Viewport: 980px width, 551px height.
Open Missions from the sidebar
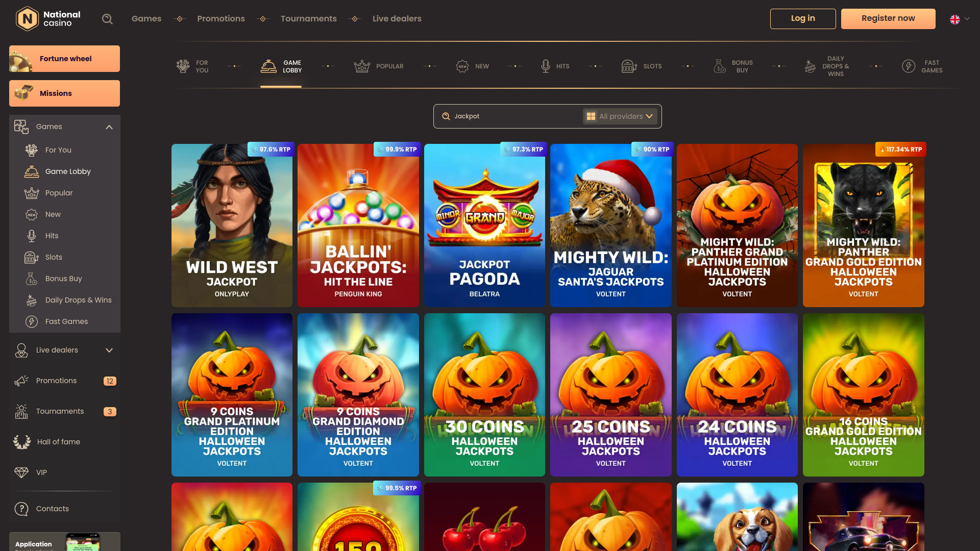pyautogui.click(x=64, y=93)
